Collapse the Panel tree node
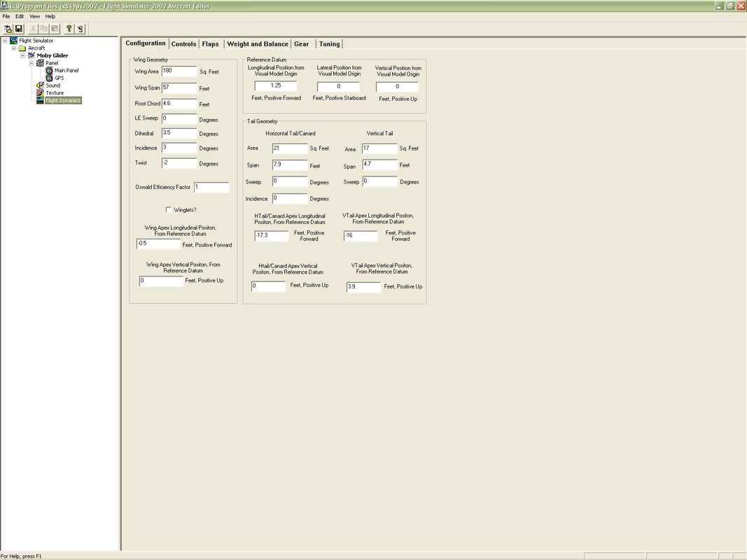747x560 pixels. [x=32, y=63]
